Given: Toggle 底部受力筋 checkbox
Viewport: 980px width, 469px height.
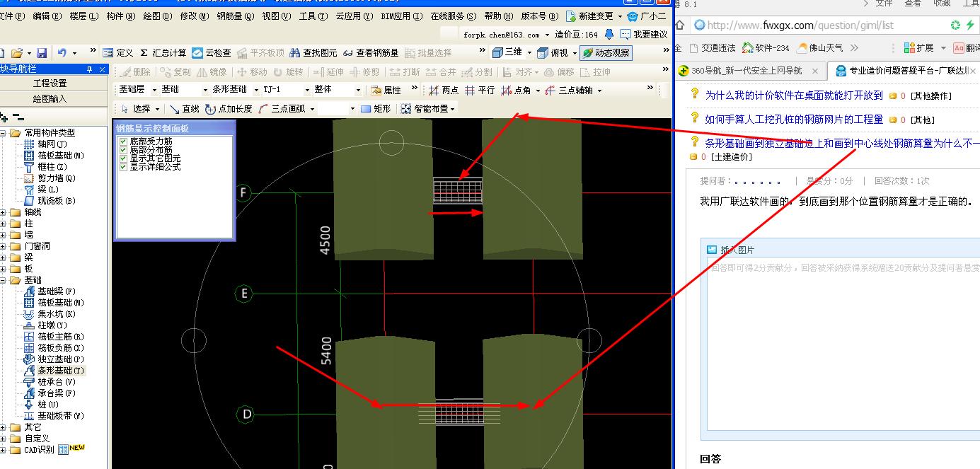Looking at the screenshot, I should [123, 141].
